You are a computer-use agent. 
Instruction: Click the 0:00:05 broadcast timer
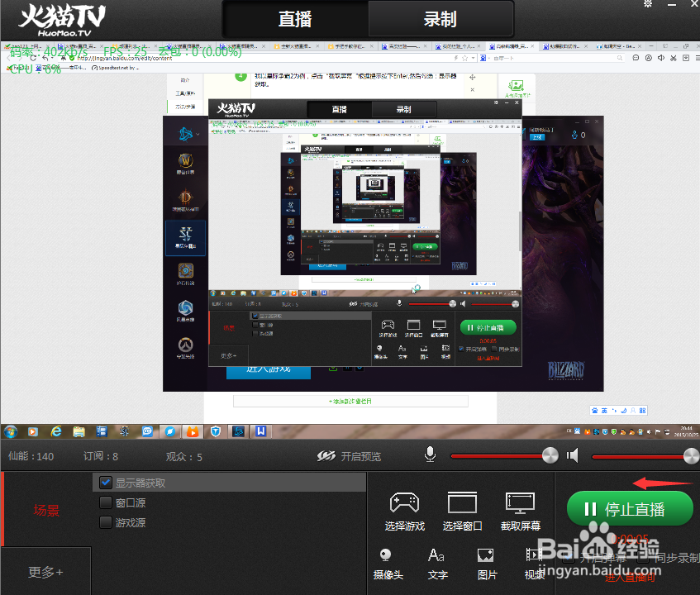[630, 539]
